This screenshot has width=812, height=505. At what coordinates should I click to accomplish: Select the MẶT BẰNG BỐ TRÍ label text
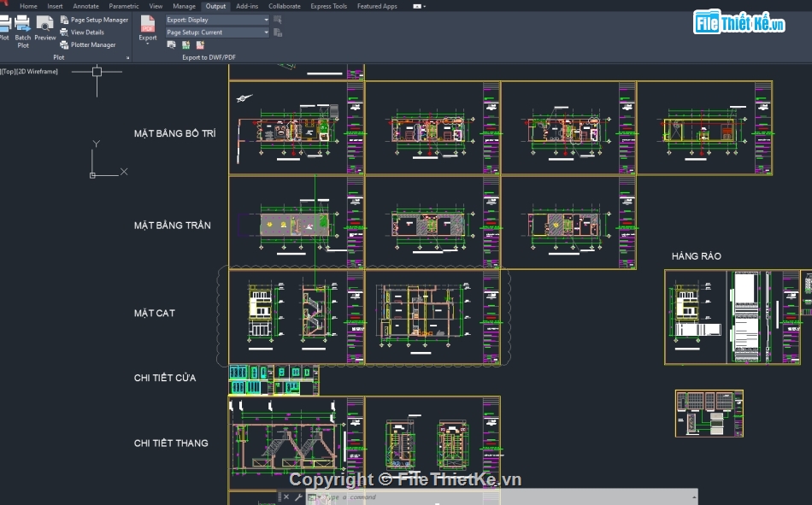click(175, 133)
